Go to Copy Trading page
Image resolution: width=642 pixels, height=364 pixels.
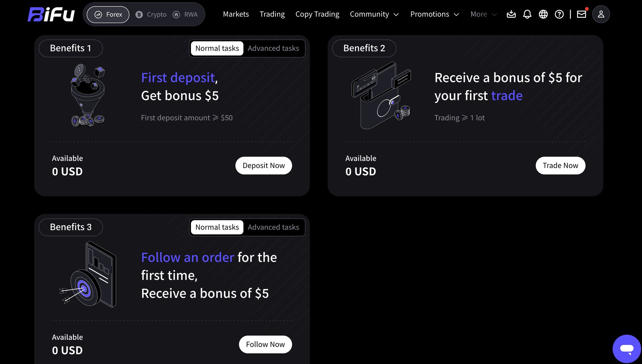tap(317, 14)
